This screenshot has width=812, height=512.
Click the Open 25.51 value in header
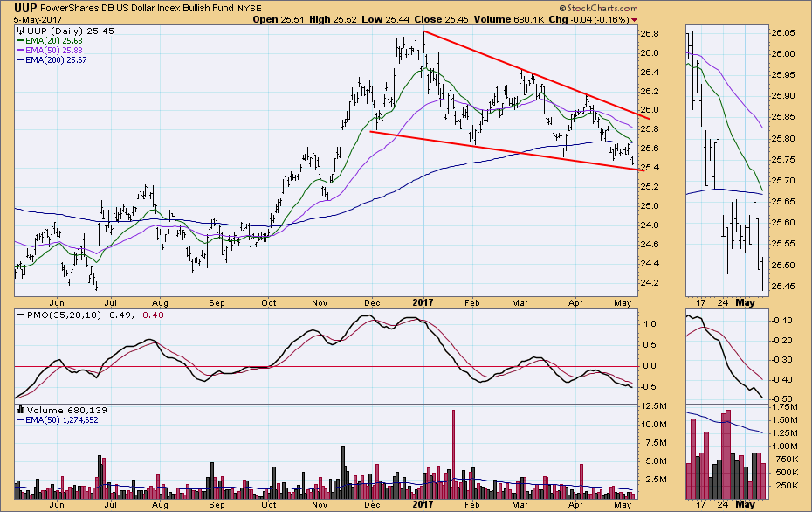click(279, 19)
